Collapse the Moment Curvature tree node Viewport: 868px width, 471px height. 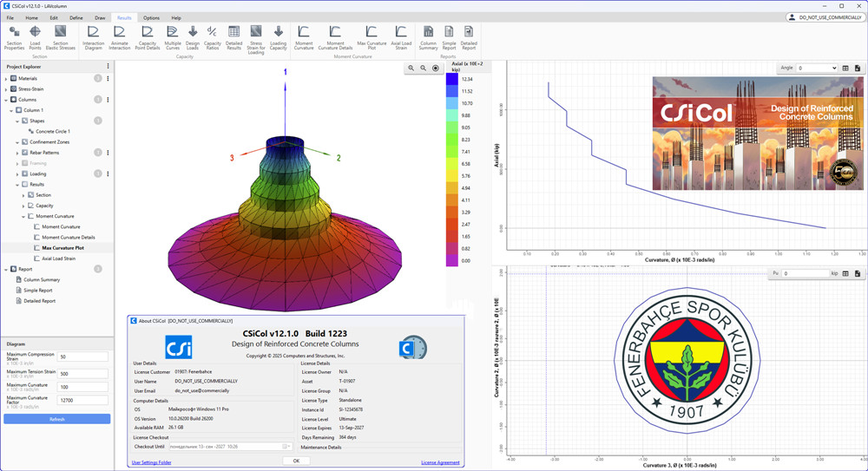(x=23, y=216)
